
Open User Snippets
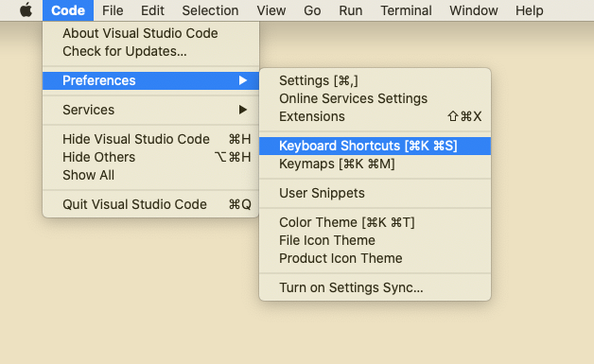pos(376,193)
